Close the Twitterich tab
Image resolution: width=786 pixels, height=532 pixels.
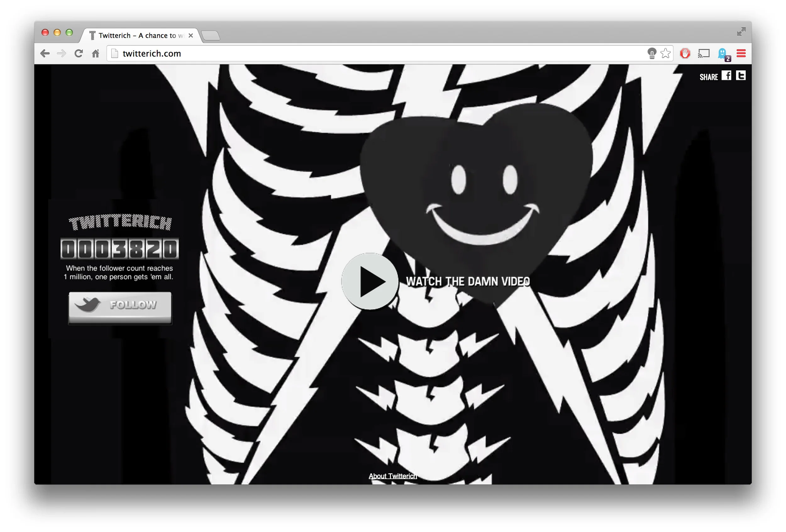191,36
